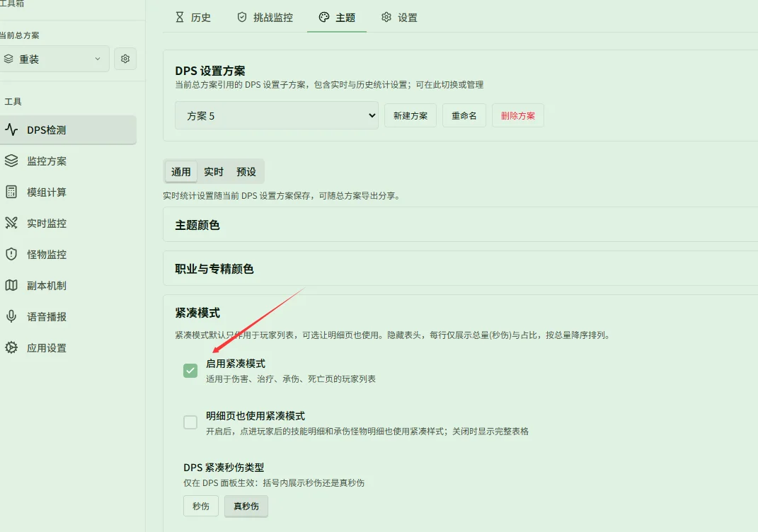Viewport: 758px width, 532px height.
Task: Choose 秒伤 compact DPS type
Action: click(x=201, y=506)
